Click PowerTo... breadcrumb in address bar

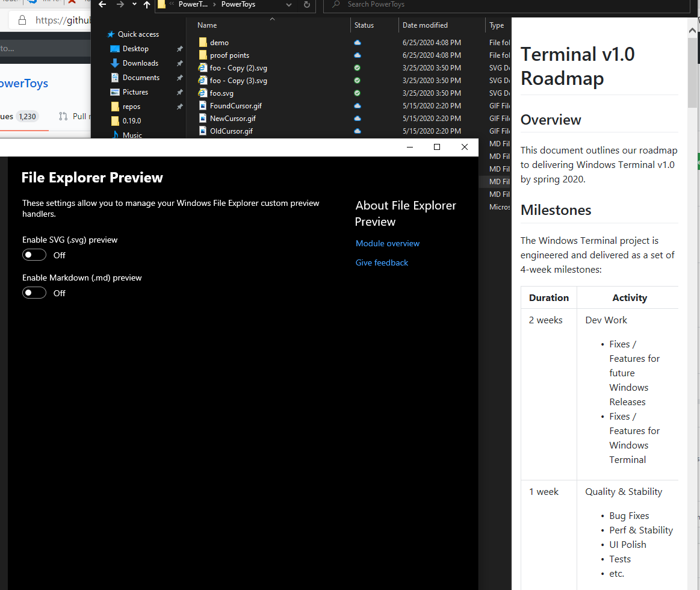pos(193,4)
